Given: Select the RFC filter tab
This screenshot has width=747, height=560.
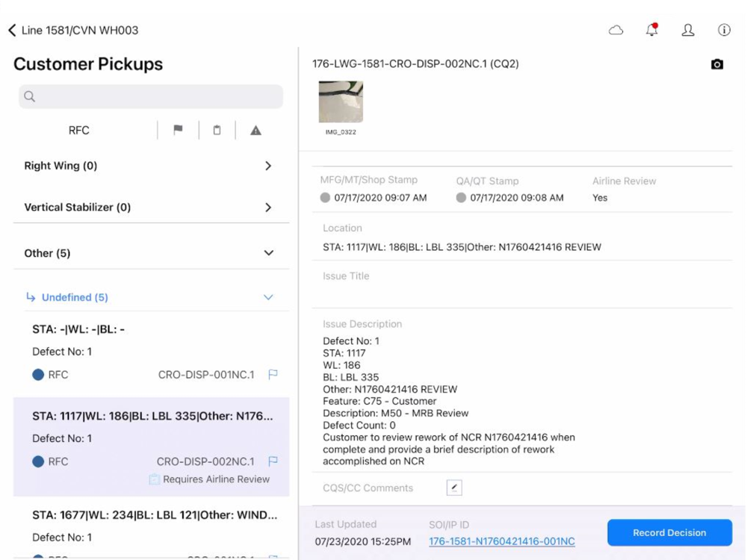Looking at the screenshot, I should pyautogui.click(x=79, y=131).
